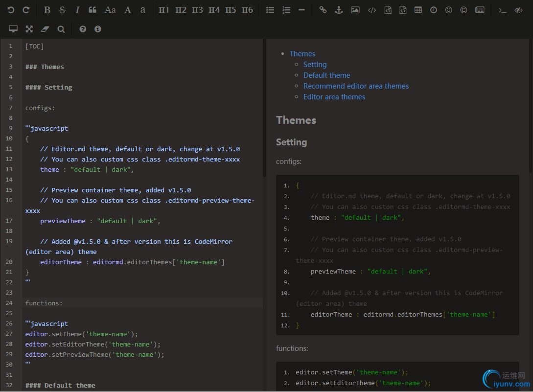Insert a block quote using quote icon
Viewport: 533px width, 392px height.
click(x=93, y=10)
